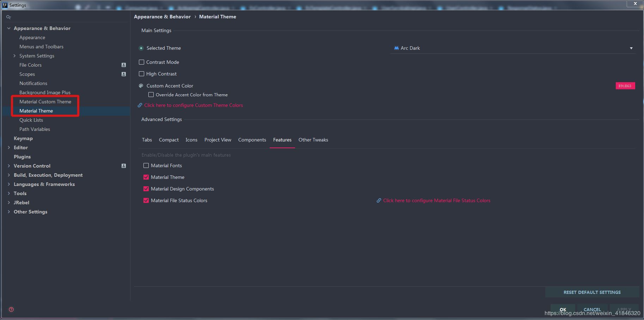This screenshot has width=644, height=320.
Task: Click the Material M icon beside Arc Dark
Action: [x=397, y=48]
